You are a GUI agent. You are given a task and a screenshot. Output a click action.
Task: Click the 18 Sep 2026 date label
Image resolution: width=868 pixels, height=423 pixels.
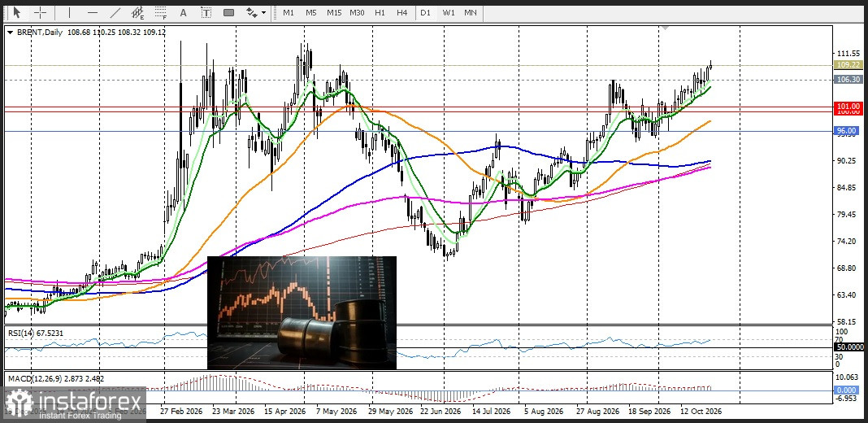click(649, 412)
